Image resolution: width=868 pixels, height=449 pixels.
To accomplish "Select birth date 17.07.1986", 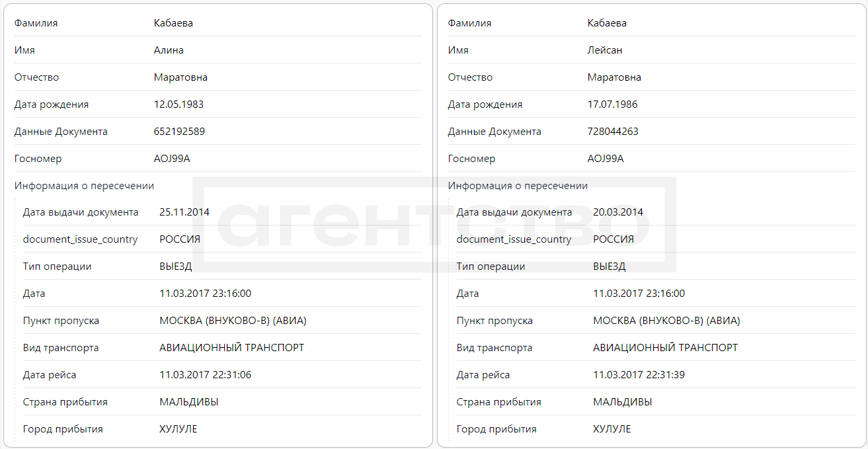I will [612, 104].
